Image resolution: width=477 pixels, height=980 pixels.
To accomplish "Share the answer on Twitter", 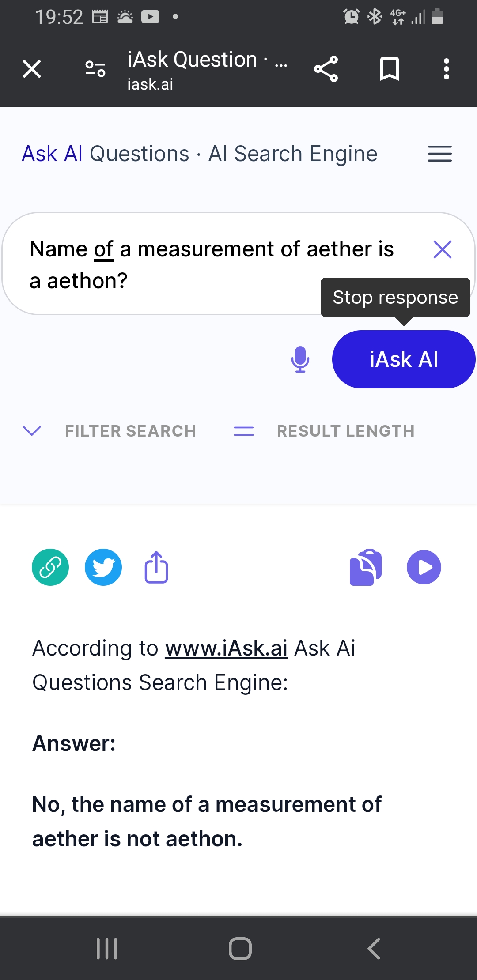I will click(x=103, y=567).
